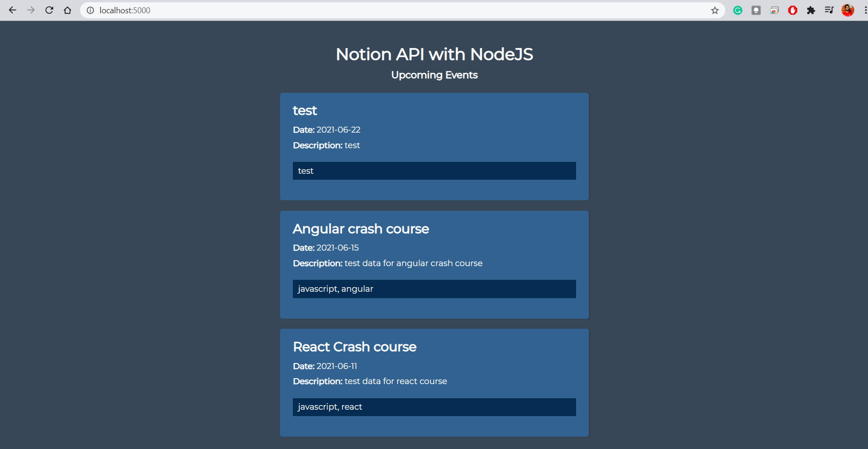
Task: Open the Google Keep extension
Action: click(756, 10)
